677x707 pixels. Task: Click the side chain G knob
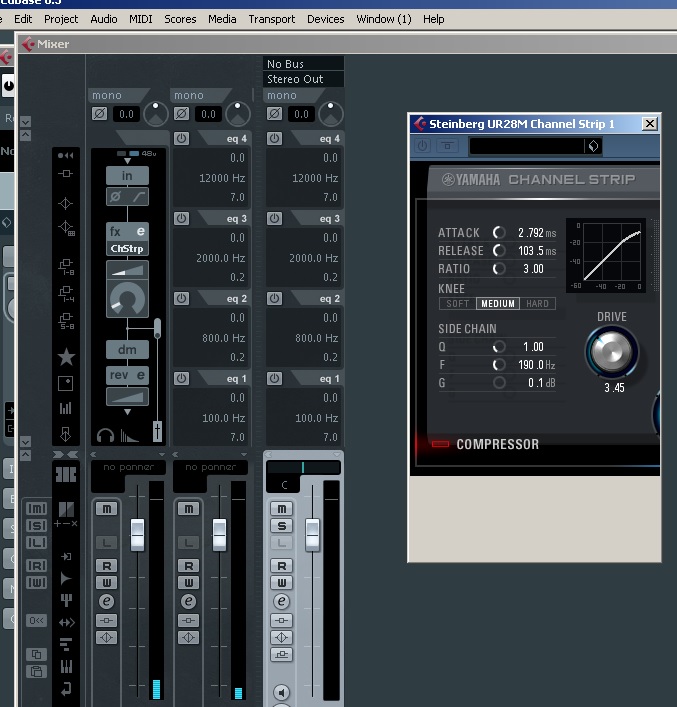coord(499,382)
